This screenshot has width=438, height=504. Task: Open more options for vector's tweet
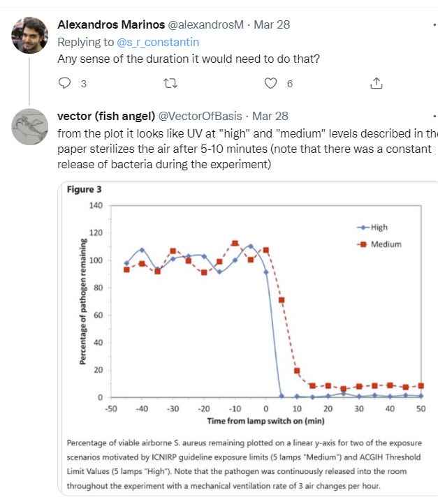435,116
